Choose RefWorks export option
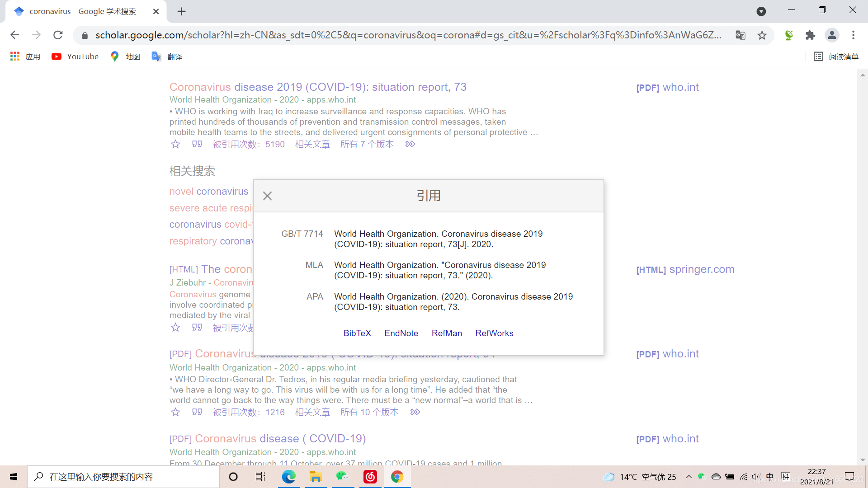 click(494, 333)
